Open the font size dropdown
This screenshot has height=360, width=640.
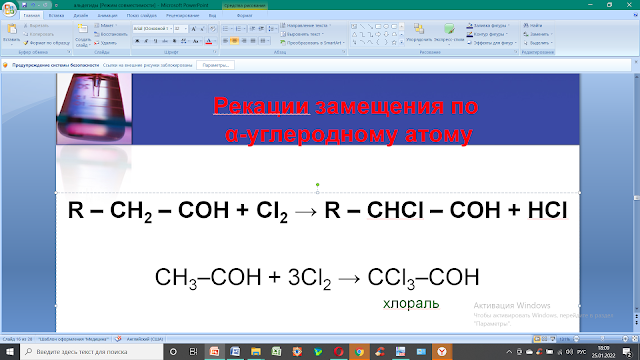pos(186,29)
